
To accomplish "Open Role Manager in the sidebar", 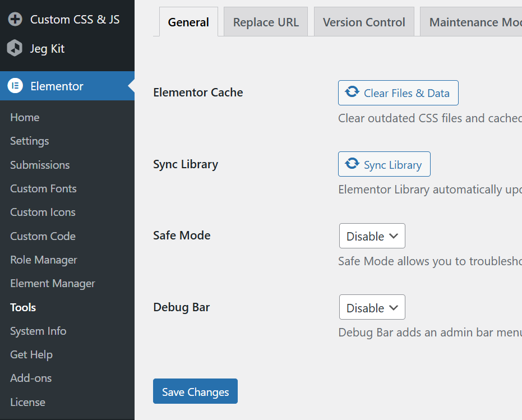I will click(44, 260).
